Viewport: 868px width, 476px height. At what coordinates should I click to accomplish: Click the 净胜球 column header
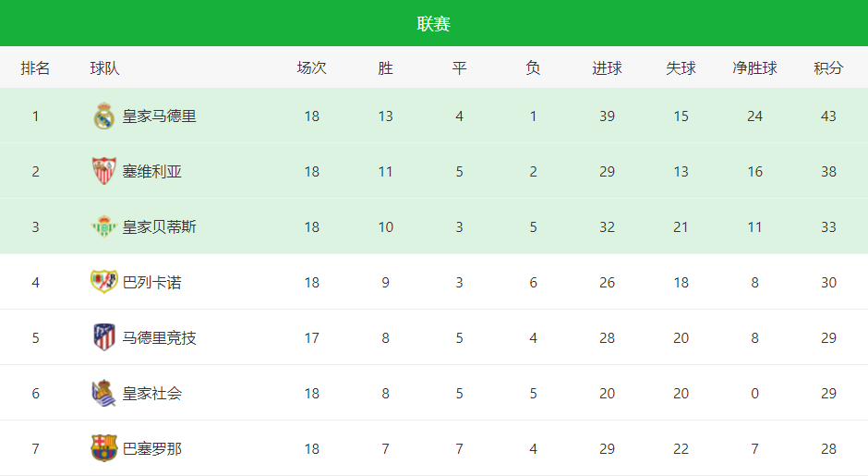click(x=755, y=68)
